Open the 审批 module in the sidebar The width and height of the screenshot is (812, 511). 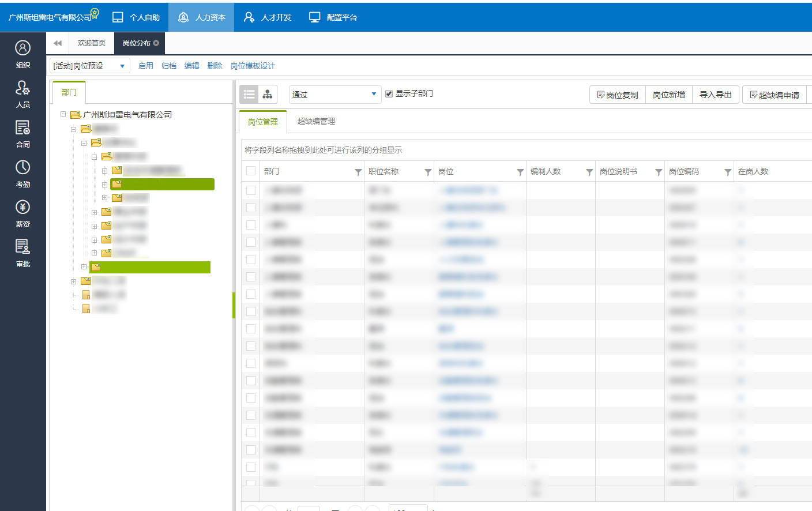tap(23, 253)
